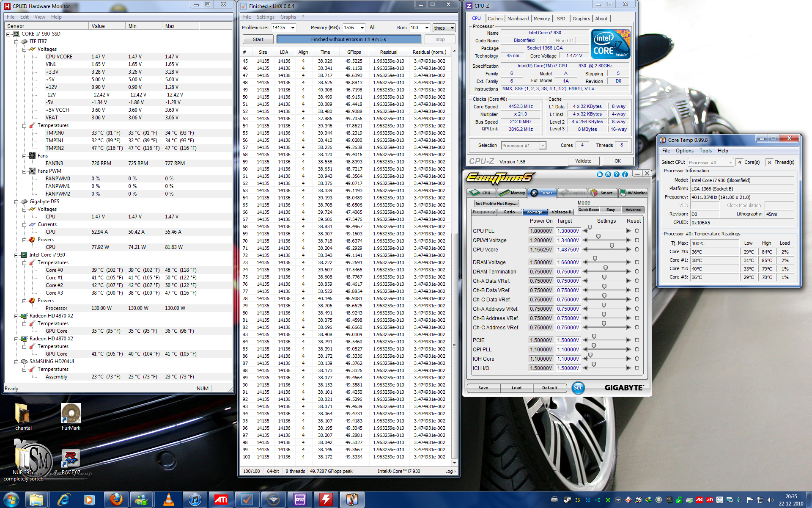
Task: Click the EasyTune6 info icon
Action: tap(625, 174)
